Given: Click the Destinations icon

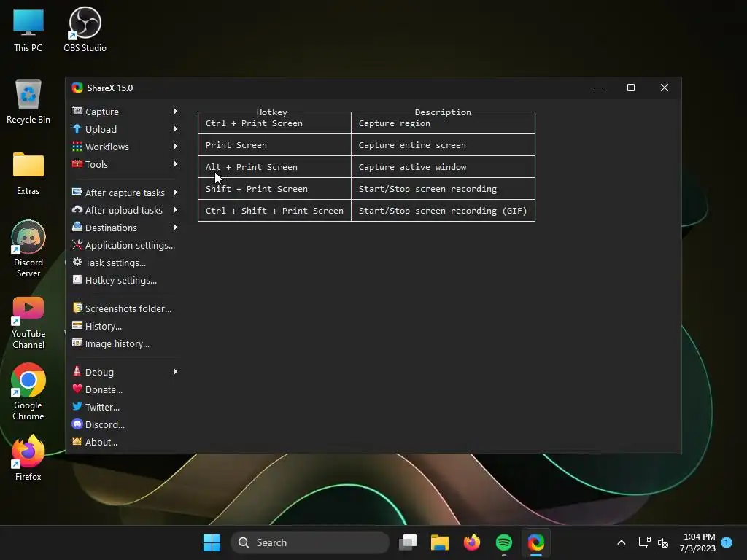Looking at the screenshot, I should [x=77, y=227].
